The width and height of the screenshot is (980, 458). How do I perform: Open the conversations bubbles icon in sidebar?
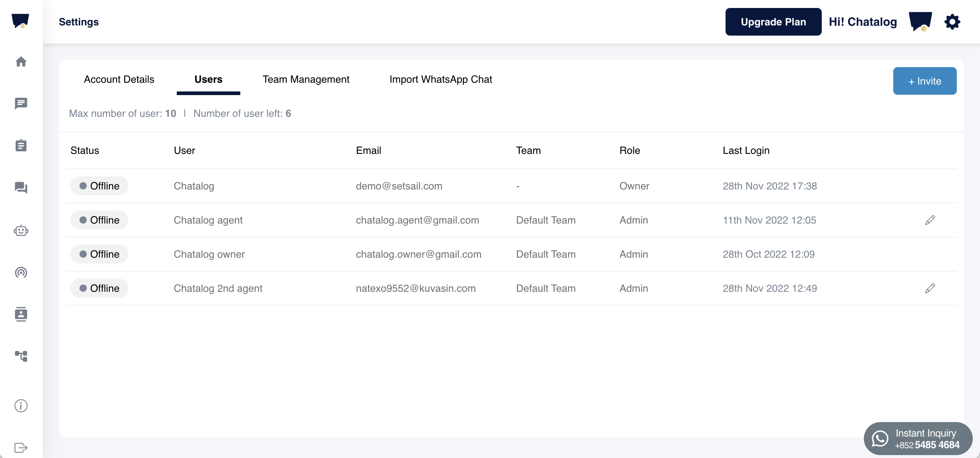21,188
